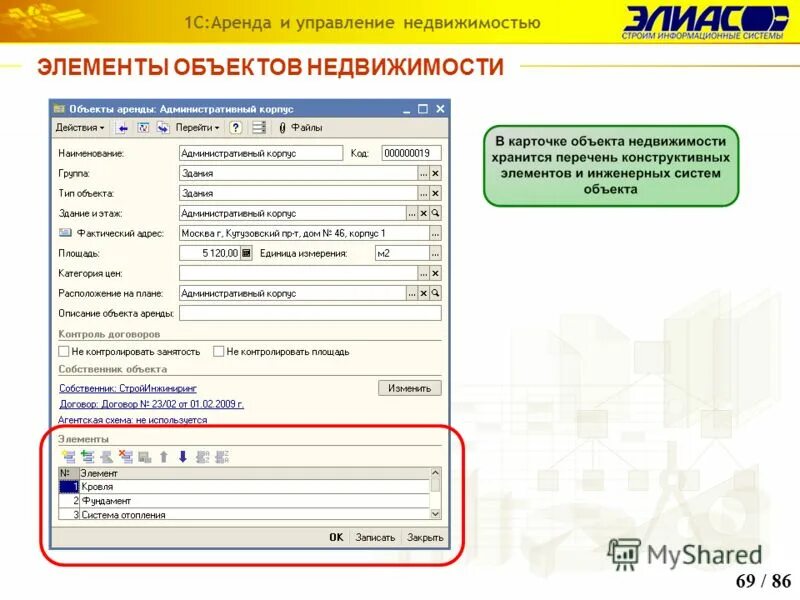
Task: Open the calculator icon in Площадь field
Action: point(246,253)
